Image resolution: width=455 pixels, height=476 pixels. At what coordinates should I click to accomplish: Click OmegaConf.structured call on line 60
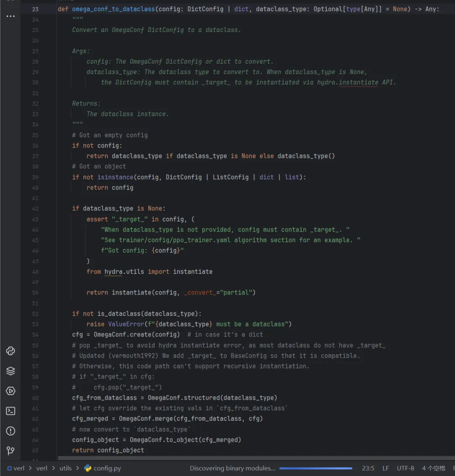tap(212, 398)
